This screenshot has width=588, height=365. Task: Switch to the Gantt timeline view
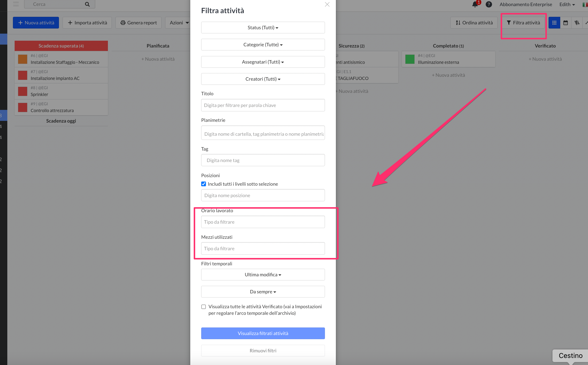coord(577,23)
